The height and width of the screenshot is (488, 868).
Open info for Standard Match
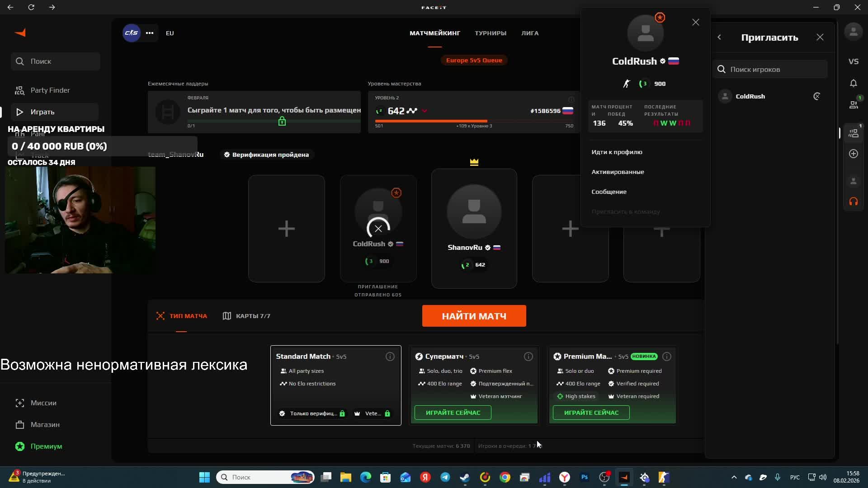[x=390, y=357]
